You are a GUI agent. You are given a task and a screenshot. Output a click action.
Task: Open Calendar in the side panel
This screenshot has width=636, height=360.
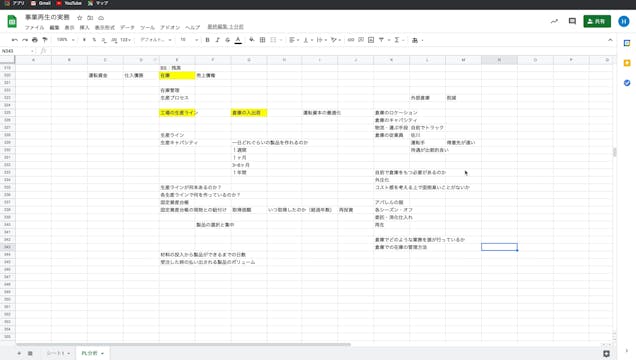point(627,43)
